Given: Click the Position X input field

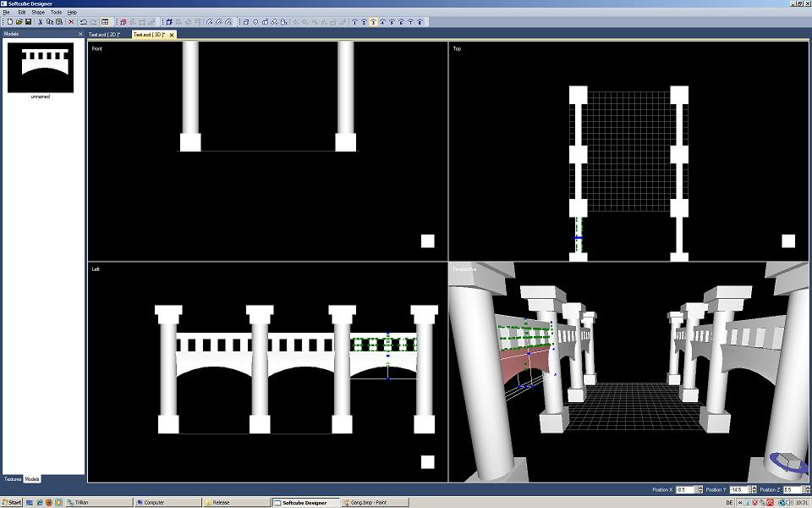Looking at the screenshot, I should pos(684,489).
